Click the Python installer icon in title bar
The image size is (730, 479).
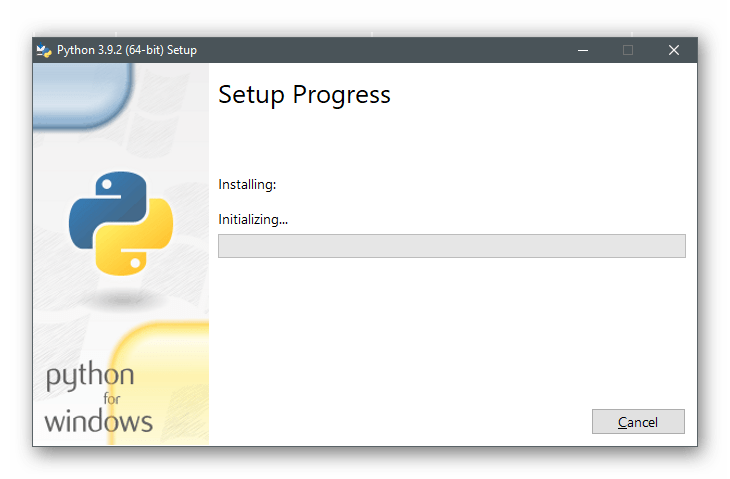click(43, 49)
